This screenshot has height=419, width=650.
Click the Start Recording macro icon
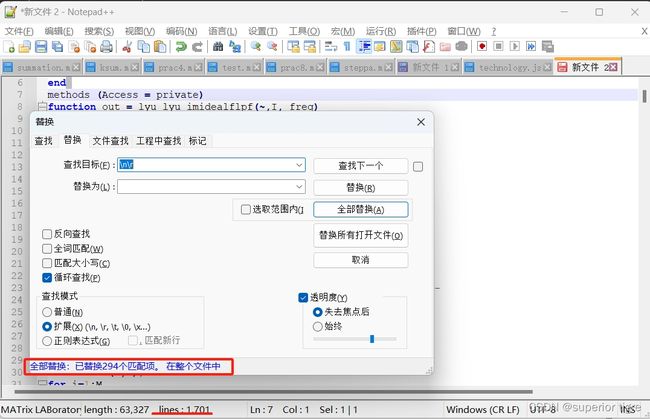(x=482, y=46)
